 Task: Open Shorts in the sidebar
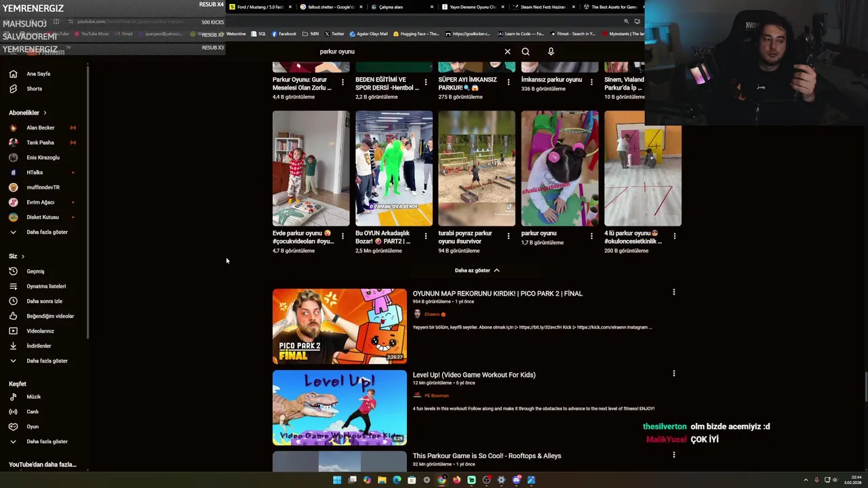click(x=34, y=89)
